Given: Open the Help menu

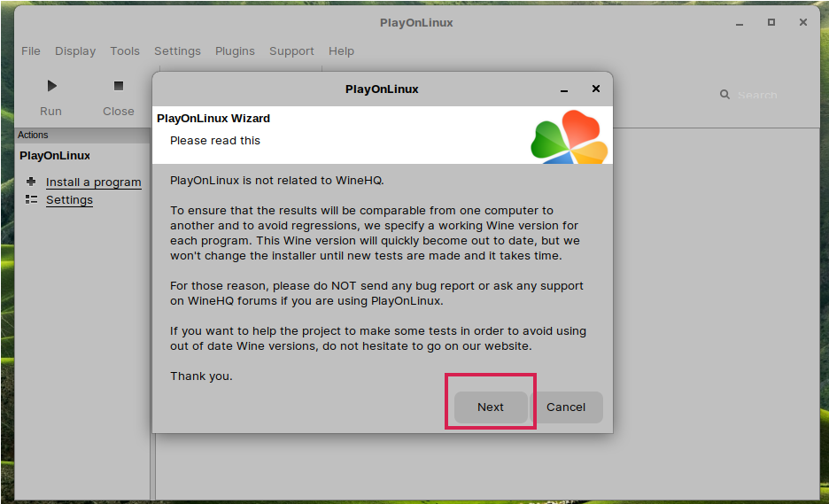Looking at the screenshot, I should [341, 51].
